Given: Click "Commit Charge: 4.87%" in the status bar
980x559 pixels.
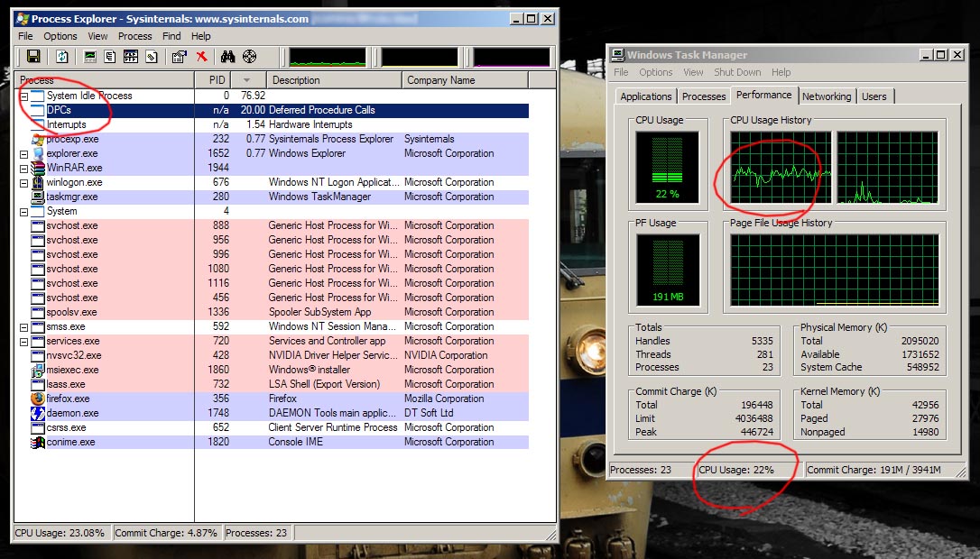Looking at the screenshot, I should (166, 533).
